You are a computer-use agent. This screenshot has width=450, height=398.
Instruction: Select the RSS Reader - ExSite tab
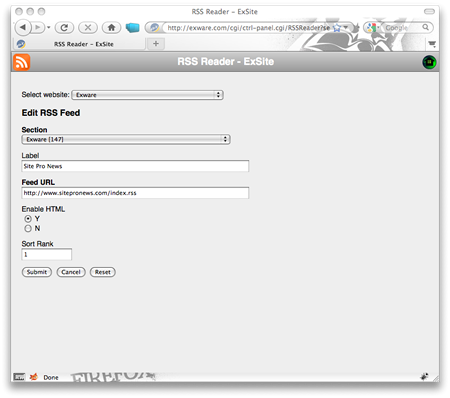[x=79, y=44]
